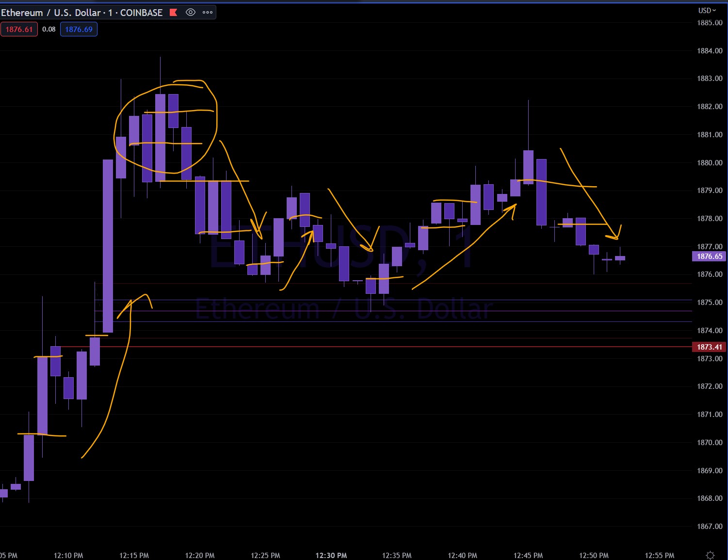
Task: Toggle the eye visibility icon in chart legend
Action: tap(191, 13)
